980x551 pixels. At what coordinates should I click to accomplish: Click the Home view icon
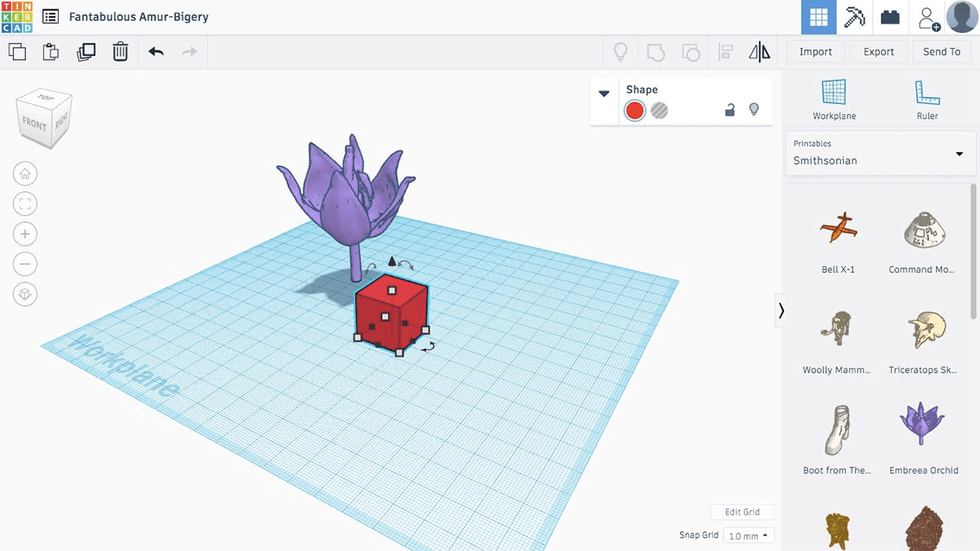pyautogui.click(x=25, y=174)
